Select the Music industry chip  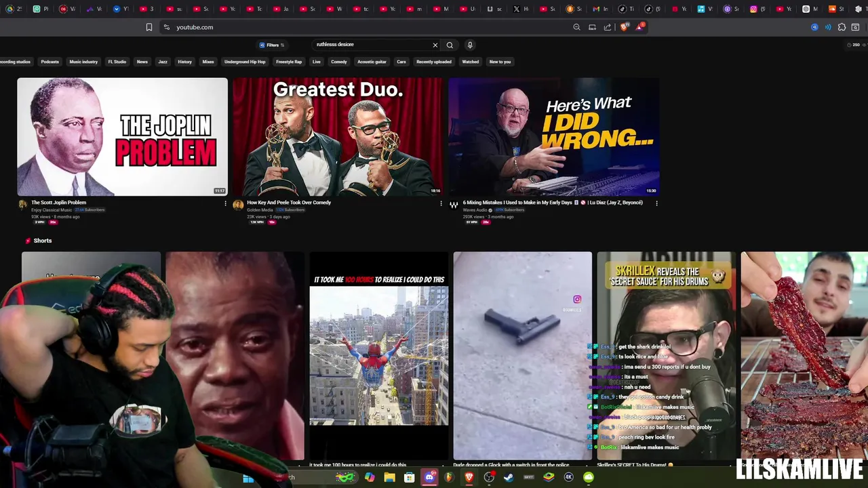(x=83, y=62)
